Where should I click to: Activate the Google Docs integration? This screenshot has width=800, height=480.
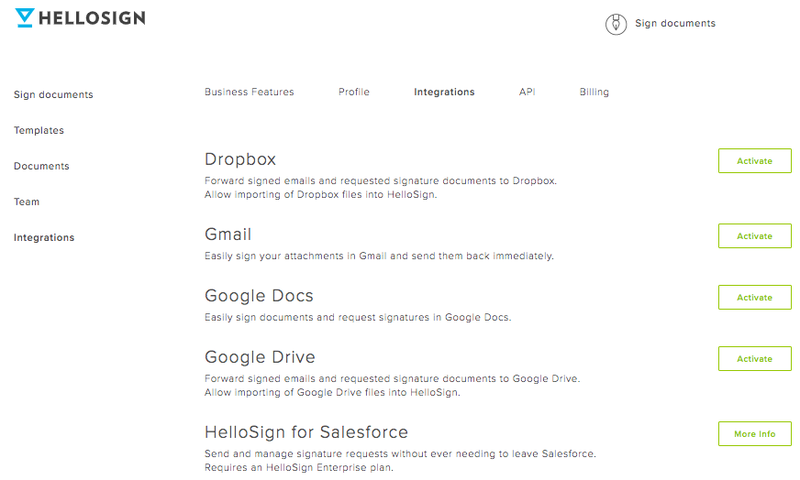click(755, 297)
